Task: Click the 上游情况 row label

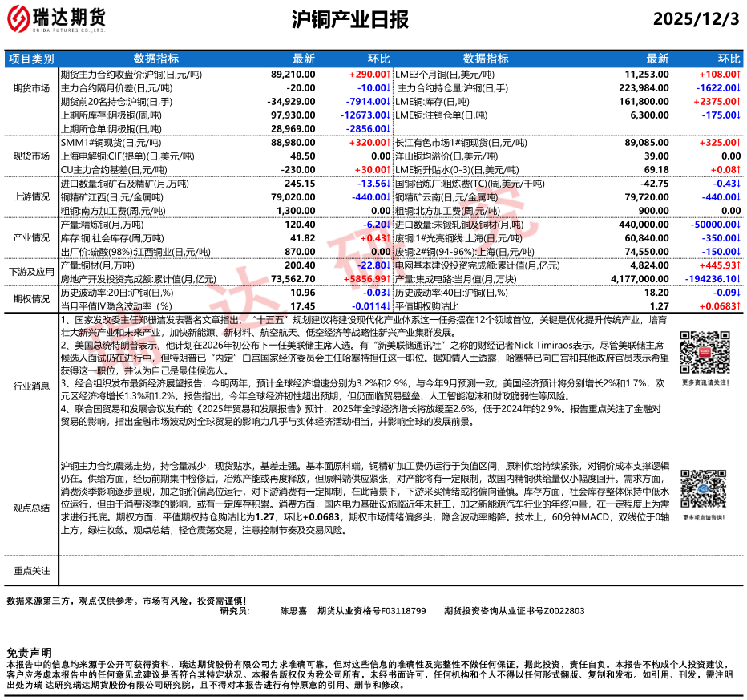Action: point(31,196)
